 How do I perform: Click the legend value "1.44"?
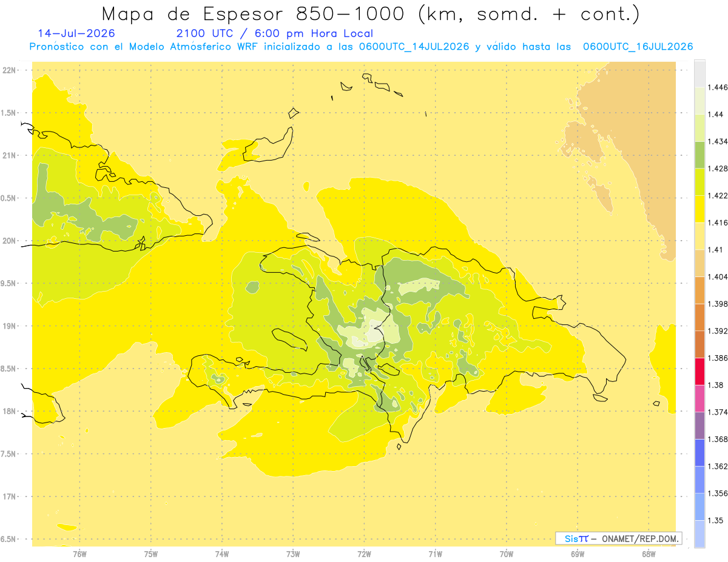pyautogui.click(x=715, y=115)
